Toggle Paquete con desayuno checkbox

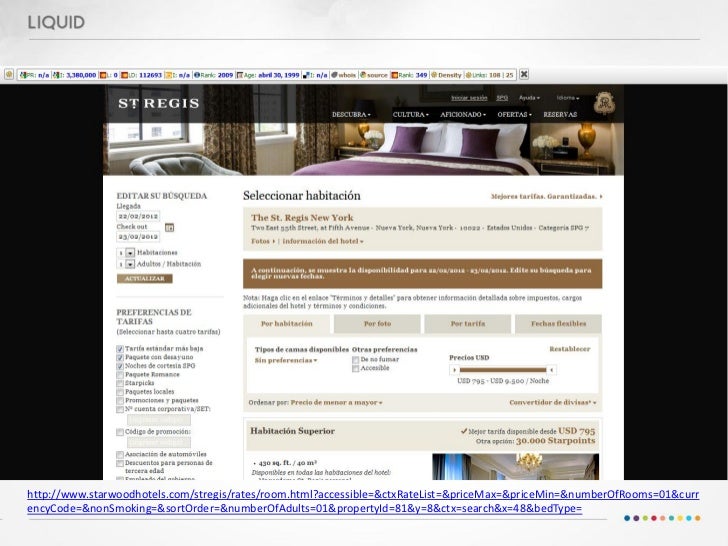click(x=120, y=358)
